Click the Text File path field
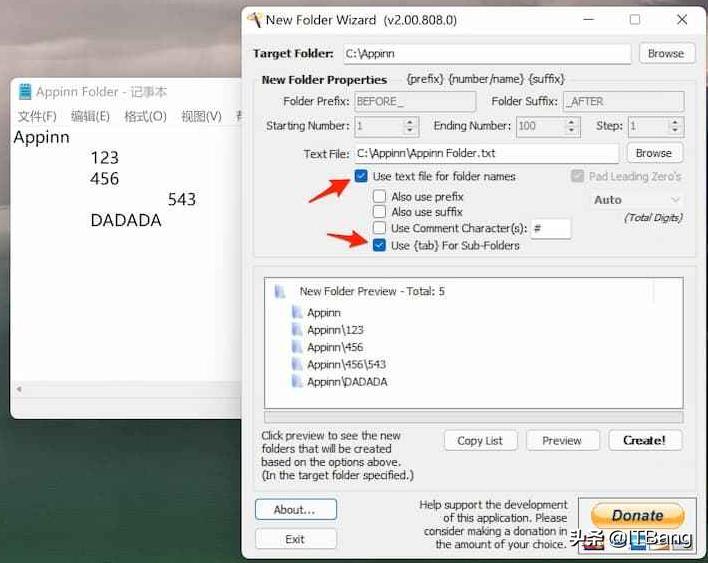708x563 pixels. pyautogui.click(x=486, y=154)
